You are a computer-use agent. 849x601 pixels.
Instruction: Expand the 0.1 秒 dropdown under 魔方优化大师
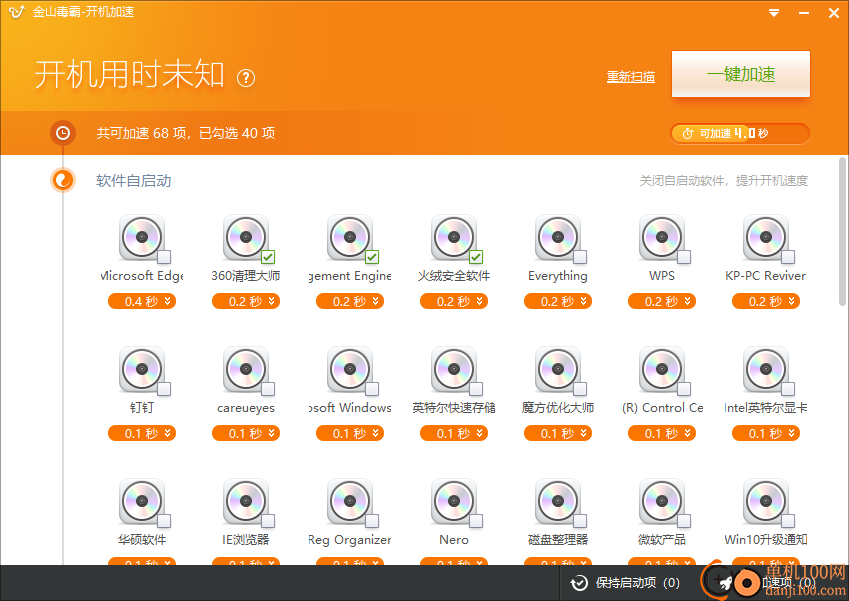(558, 433)
